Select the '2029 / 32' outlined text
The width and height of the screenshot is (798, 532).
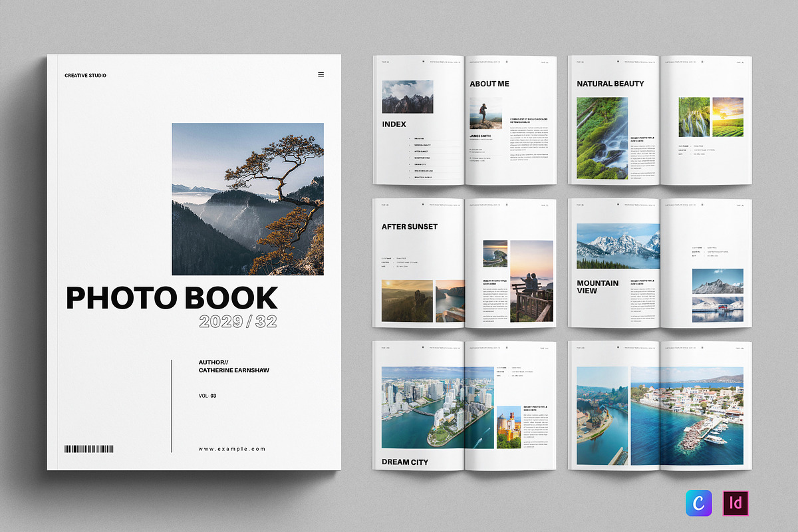(x=238, y=322)
